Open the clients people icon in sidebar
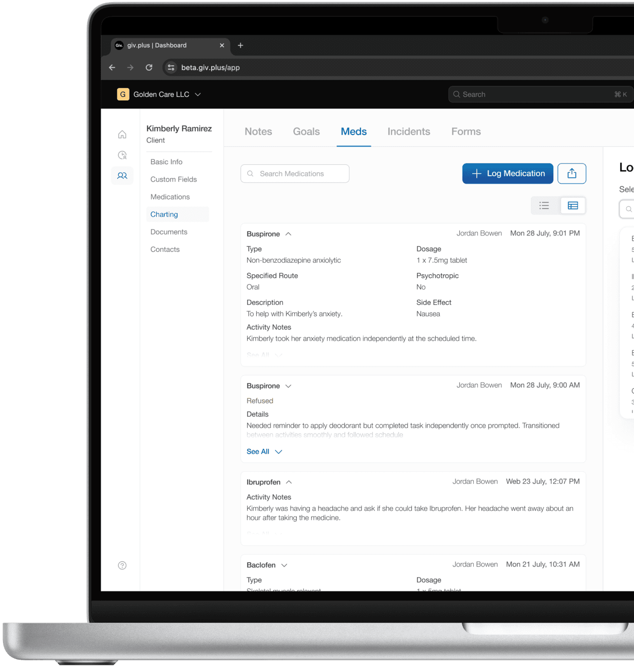634x672 pixels. [x=122, y=176]
